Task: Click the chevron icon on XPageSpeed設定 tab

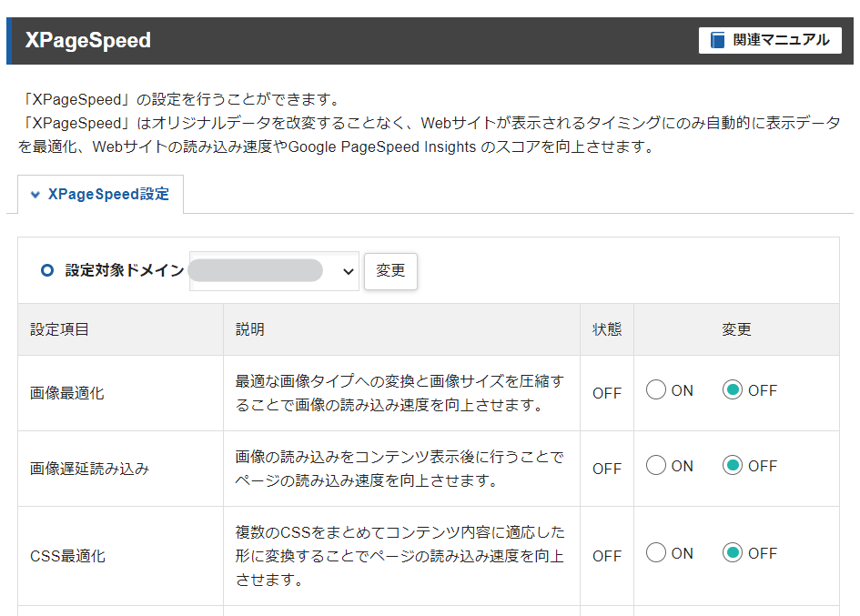Action: click(35, 195)
